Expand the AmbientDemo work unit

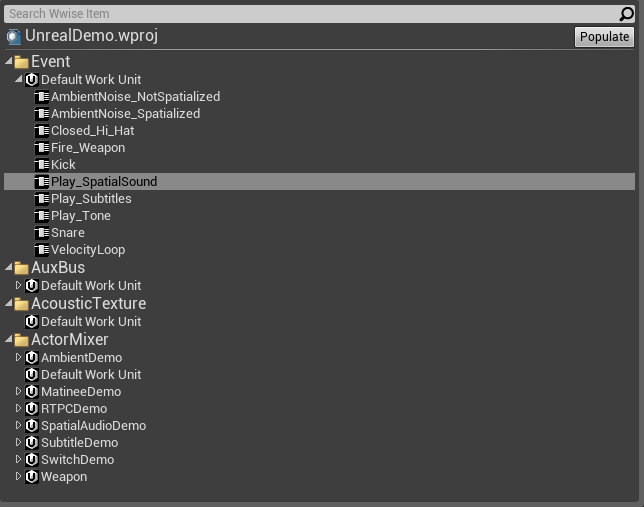click(x=18, y=357)
